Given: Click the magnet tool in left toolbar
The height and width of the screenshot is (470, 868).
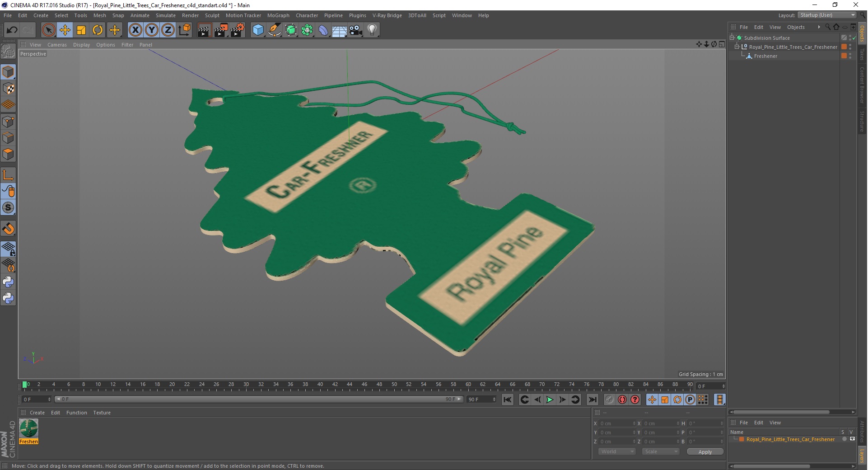Looking at the screenshot, I should (8, 229).
